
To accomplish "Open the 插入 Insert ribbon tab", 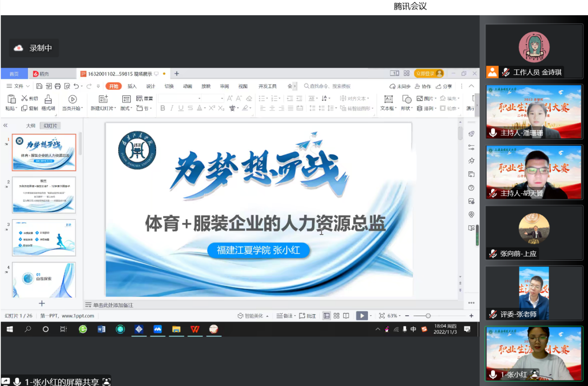I will pos(132,86).
